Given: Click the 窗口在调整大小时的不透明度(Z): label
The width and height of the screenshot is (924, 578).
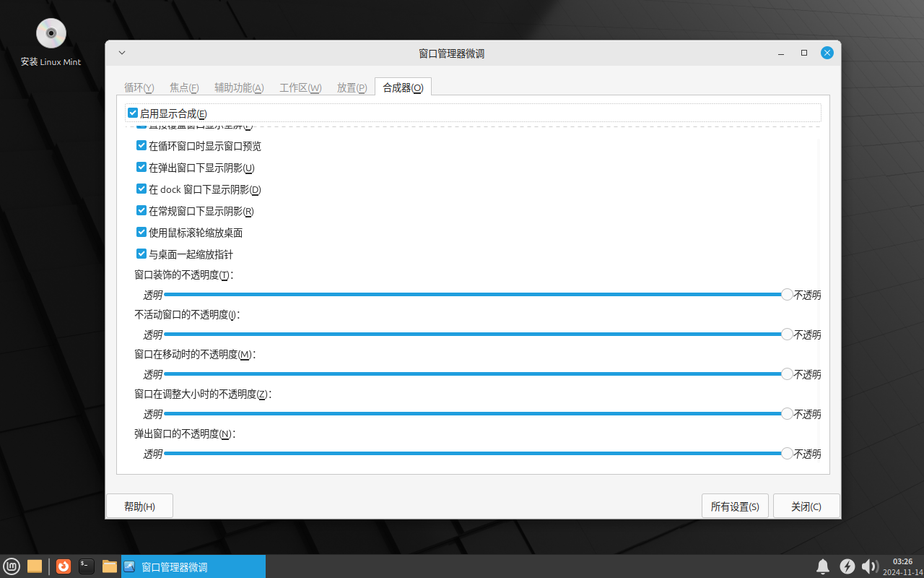Looking at the screenshot, I should [203, 394].
